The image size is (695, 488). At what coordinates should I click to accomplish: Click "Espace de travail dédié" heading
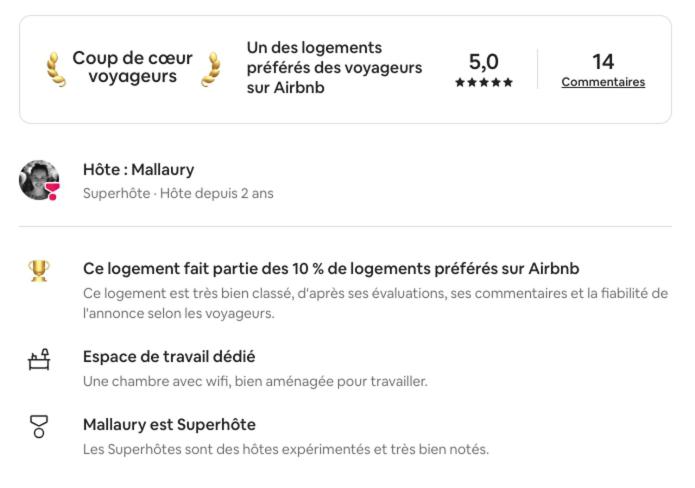tap(169, 357)
